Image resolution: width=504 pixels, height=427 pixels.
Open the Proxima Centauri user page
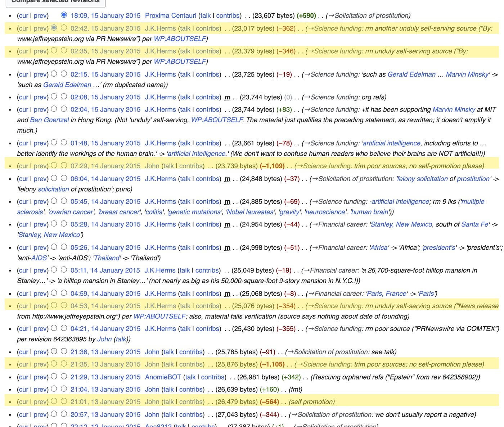point(171,15)
